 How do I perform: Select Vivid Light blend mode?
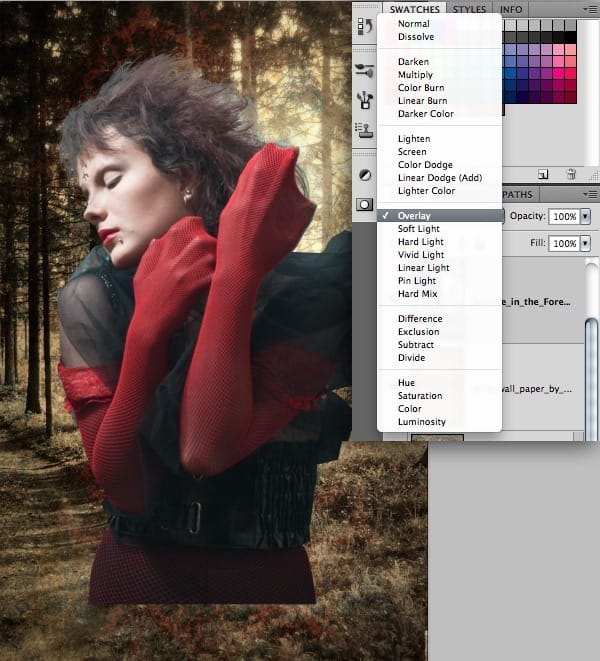[439, 255]
